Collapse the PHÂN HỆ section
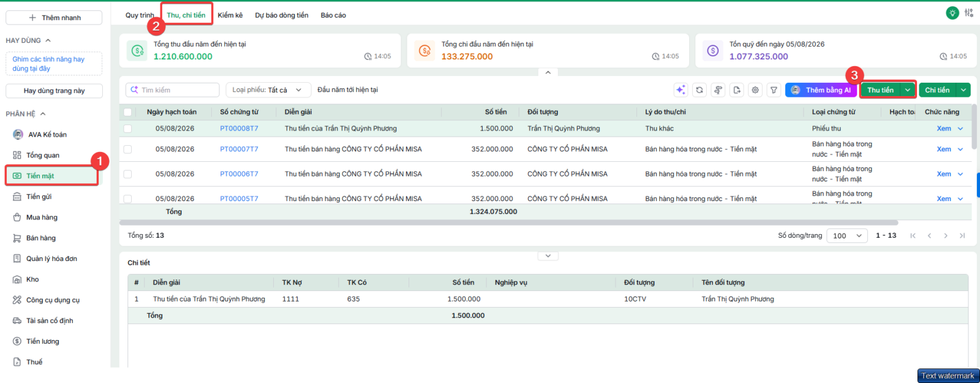Viewport: 980px width, 383px height. point(43,114)
